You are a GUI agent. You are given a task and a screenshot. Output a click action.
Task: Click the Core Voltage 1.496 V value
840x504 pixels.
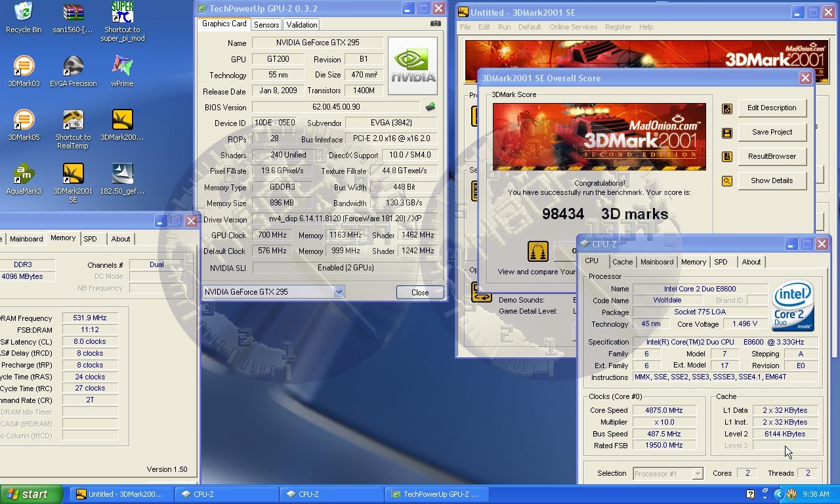[745, 324]
